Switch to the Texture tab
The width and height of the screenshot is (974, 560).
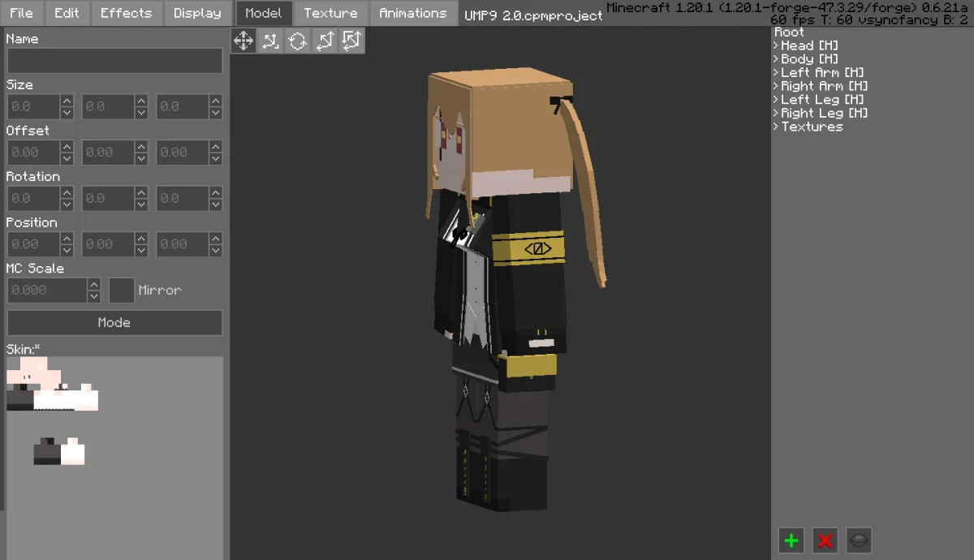pyautogui.click(x=330, y=13)
